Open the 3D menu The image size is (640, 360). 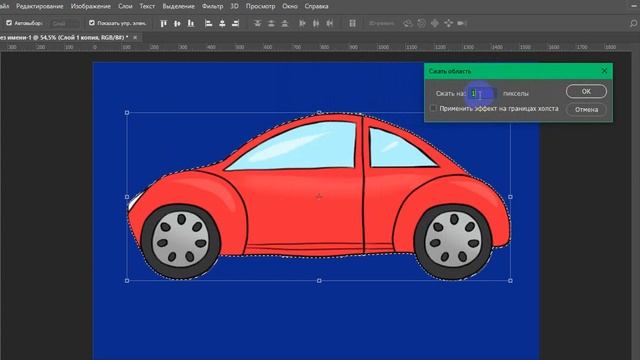click(234, 6)
